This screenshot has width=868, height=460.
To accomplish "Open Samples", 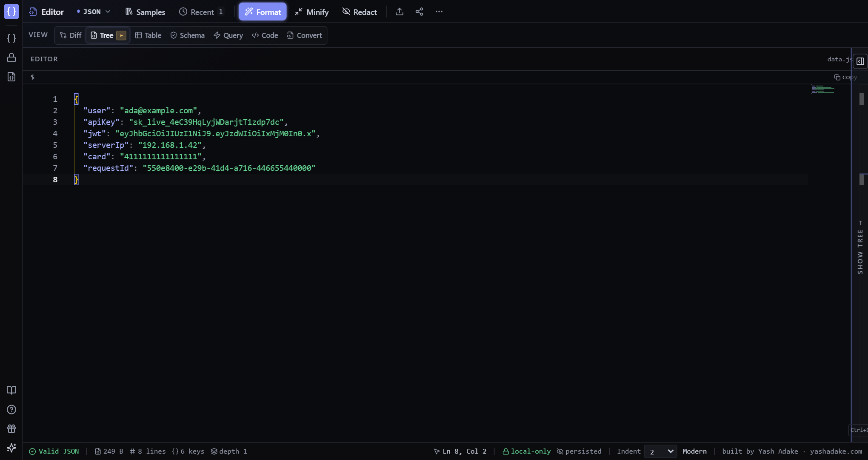I will (145, 12).
